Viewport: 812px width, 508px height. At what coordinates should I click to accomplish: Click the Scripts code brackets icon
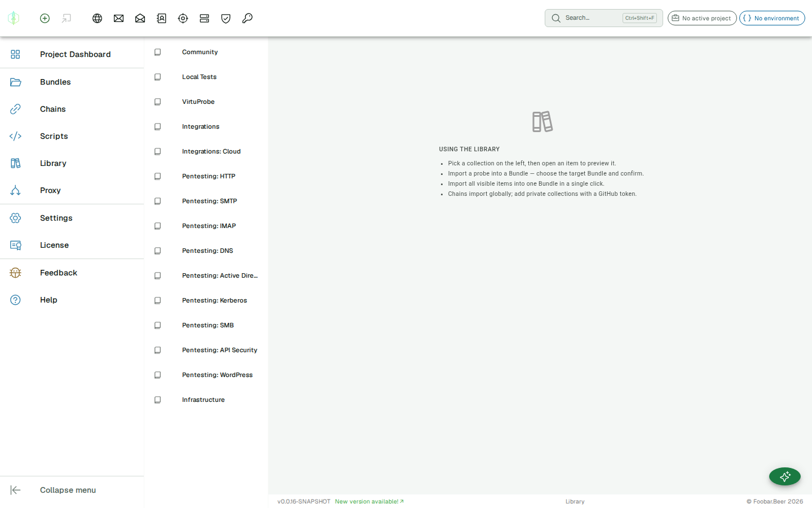15,136
